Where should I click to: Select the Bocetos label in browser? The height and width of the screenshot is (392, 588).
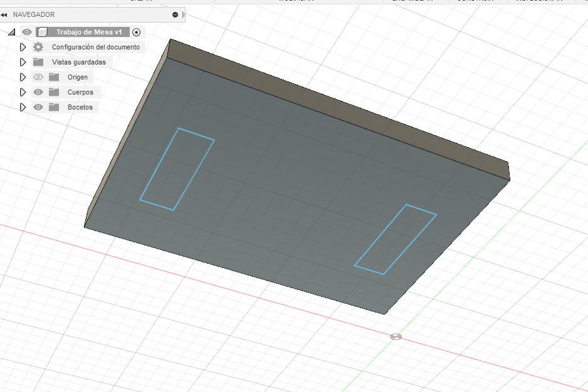tap(80, 107)
